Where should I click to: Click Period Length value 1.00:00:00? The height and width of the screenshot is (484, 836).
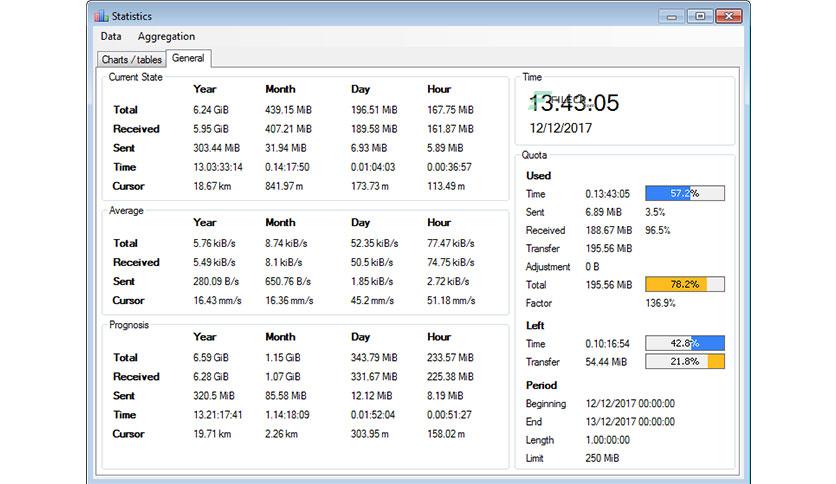[x=607, y=440]
